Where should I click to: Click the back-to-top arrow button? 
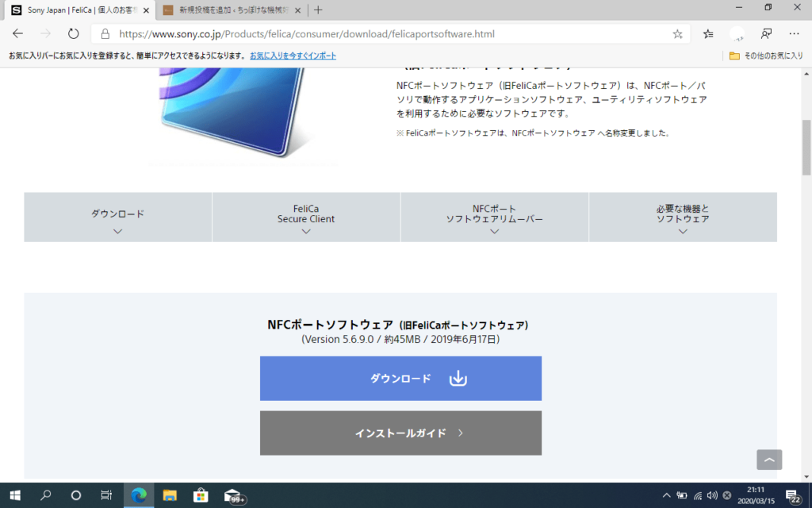click(769, 460)
